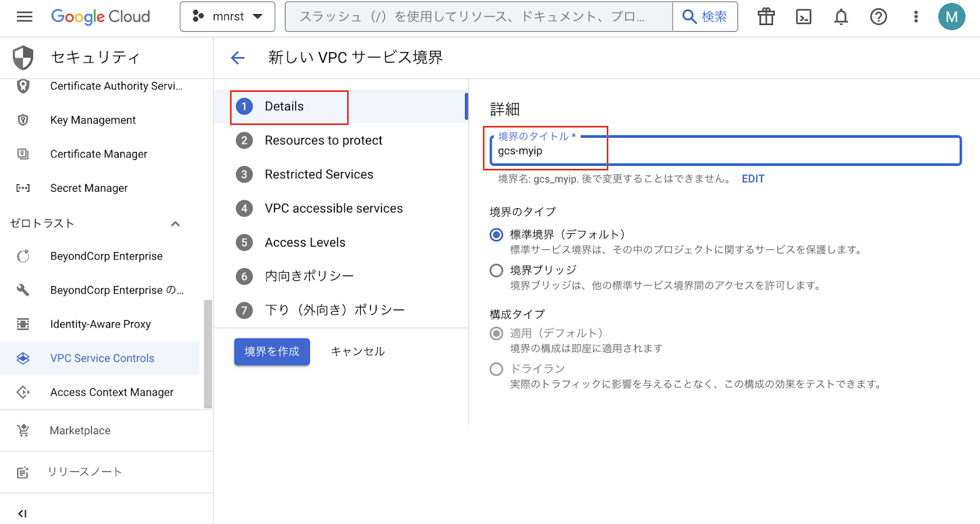
Task: Click the 境界のタイトル input field
Action: pyautogui.click(x=726, y=151)
